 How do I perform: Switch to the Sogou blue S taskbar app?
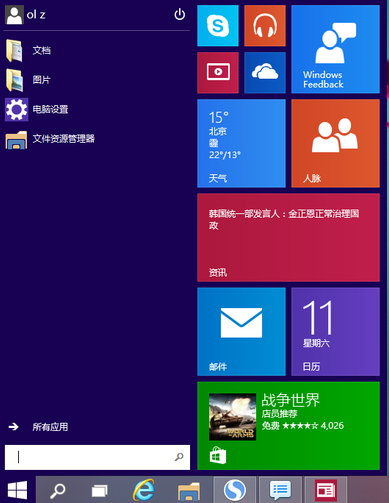tap(235, 490)
